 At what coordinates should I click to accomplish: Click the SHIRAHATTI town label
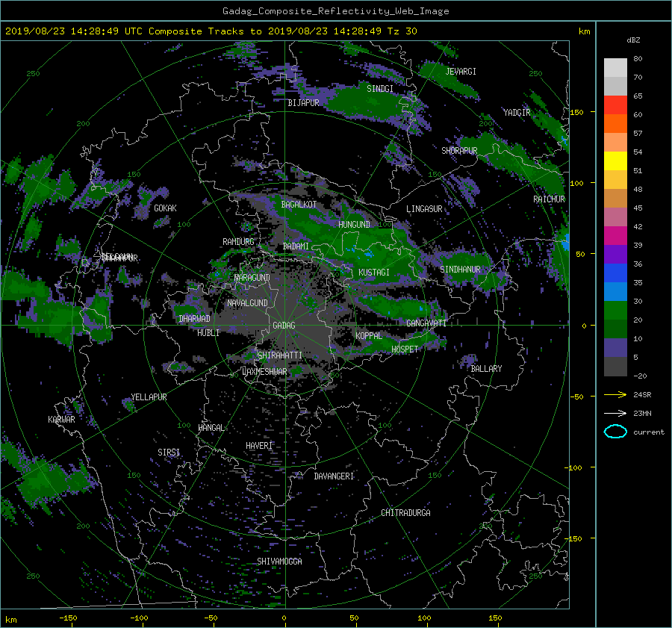pos(279,355)
